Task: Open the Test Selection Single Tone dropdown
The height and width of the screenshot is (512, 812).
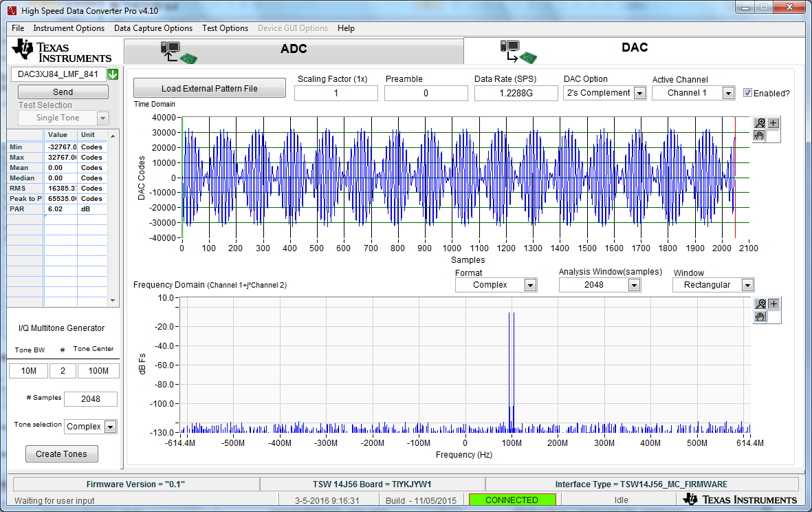Action: click(x=102, y=118)
